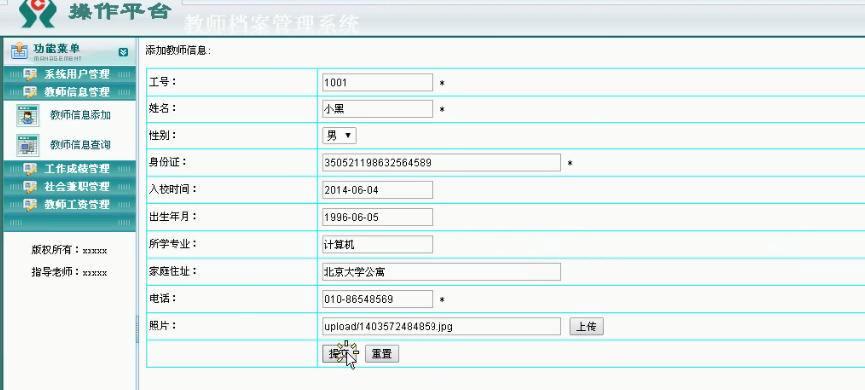
Task: Click the 家庭住址 label
Action: click(x=173, y=271)
